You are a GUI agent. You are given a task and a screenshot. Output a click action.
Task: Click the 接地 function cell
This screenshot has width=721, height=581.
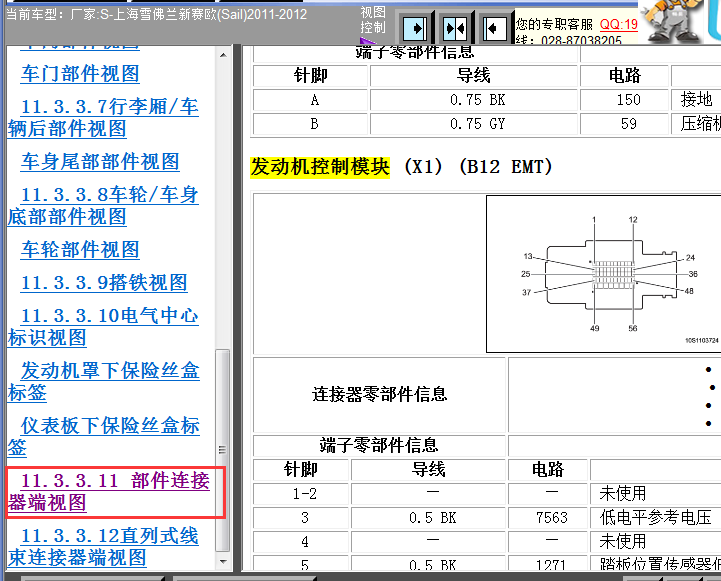(696, 100)
